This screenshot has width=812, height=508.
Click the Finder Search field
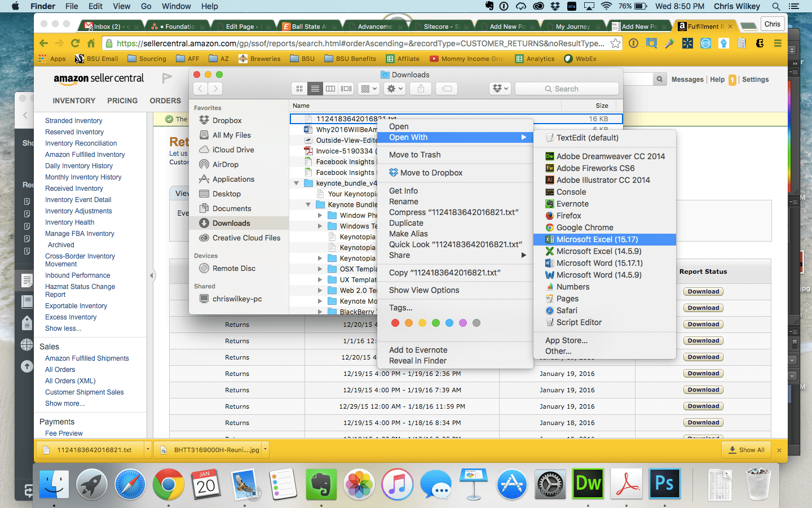[x=567, y=89]
